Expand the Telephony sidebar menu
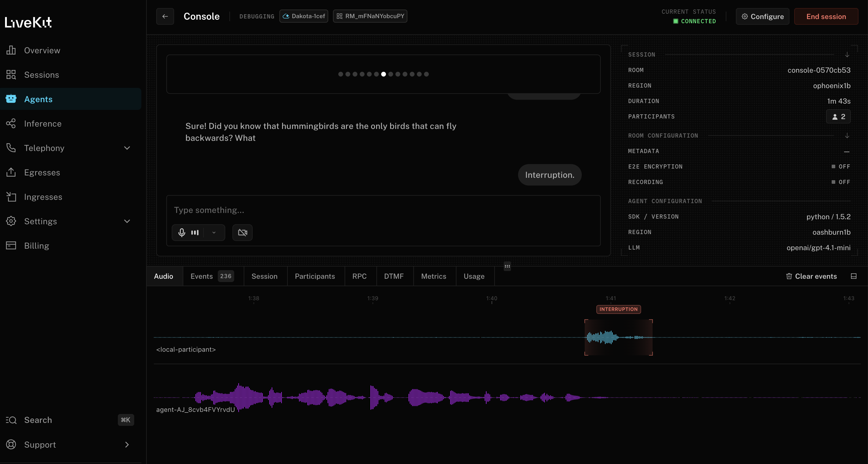This screenshot has width=868, height=464. point(127,148)
